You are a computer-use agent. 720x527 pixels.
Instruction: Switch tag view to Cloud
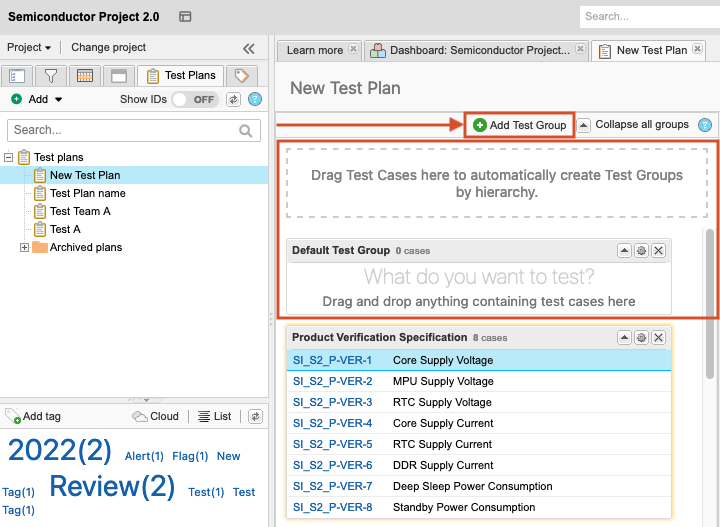tap(156, 416)
